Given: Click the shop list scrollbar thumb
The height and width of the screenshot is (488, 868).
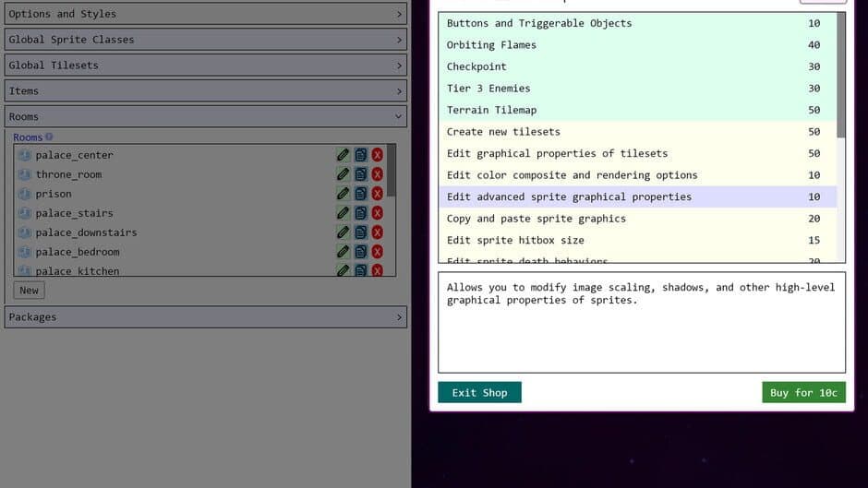Looking at the screenshot, I should click(x=841, y=76).
